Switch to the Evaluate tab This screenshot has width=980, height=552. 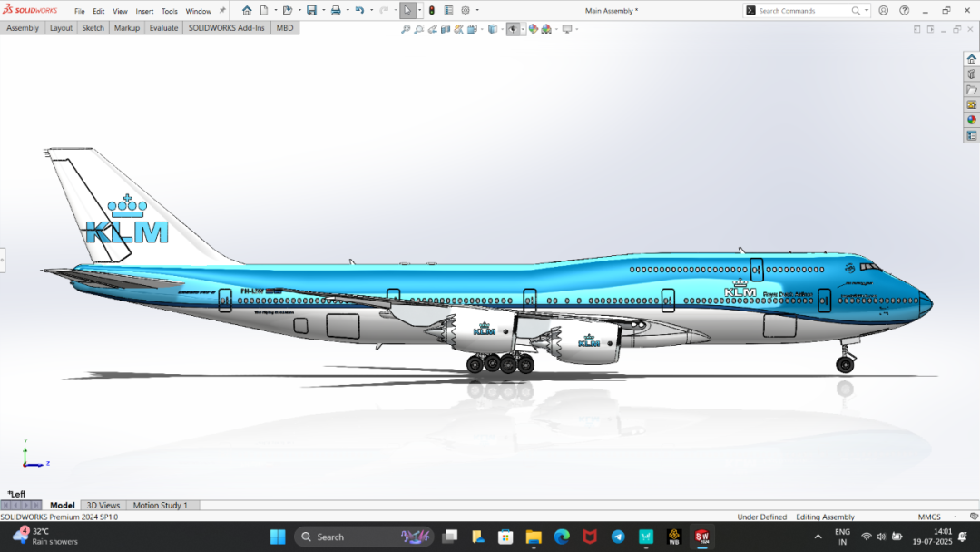pyautogui.click(x=163, y=28)
